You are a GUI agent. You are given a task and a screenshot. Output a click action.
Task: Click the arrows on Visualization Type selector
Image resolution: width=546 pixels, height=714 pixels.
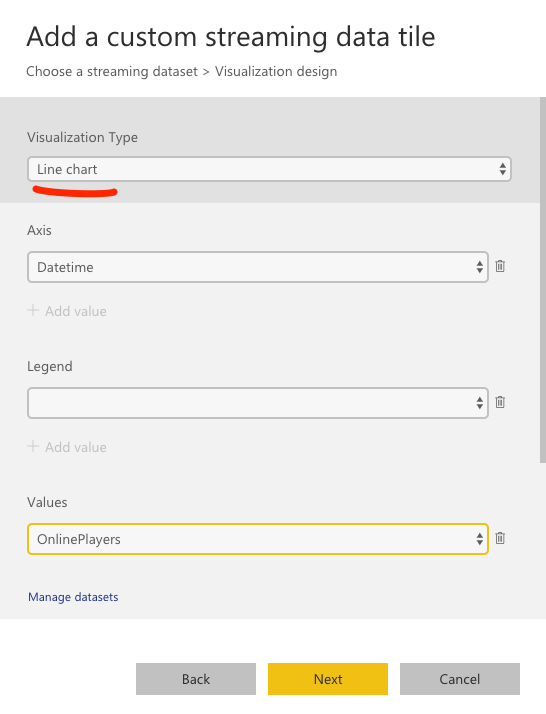pos(502,169)
